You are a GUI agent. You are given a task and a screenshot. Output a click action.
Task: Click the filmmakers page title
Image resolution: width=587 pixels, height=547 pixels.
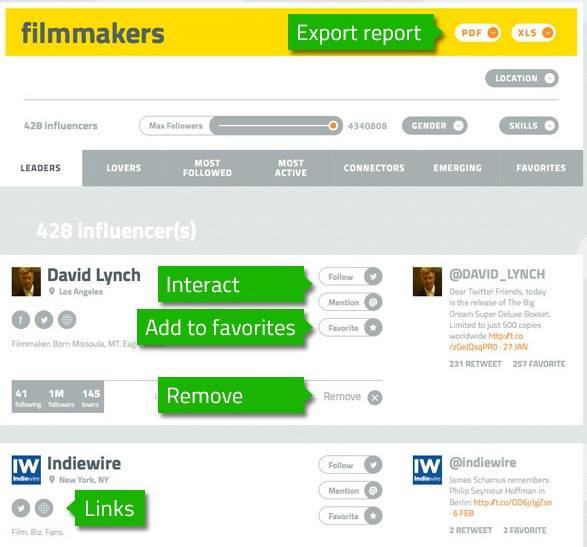[x=93, y=33]
